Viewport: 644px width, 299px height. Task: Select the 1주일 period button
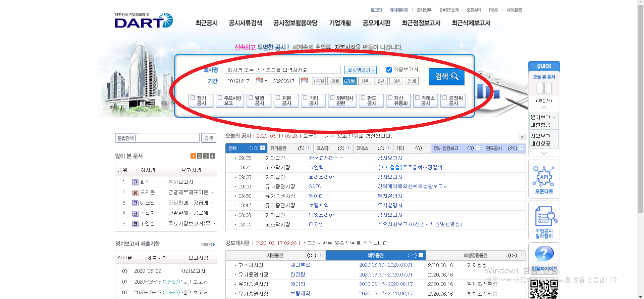pyautogui.click(x=318, y=81)
